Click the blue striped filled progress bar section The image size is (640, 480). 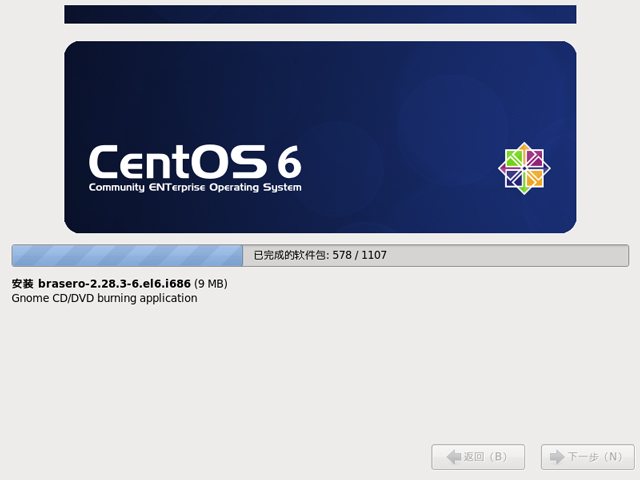click(x=127, y=255)
